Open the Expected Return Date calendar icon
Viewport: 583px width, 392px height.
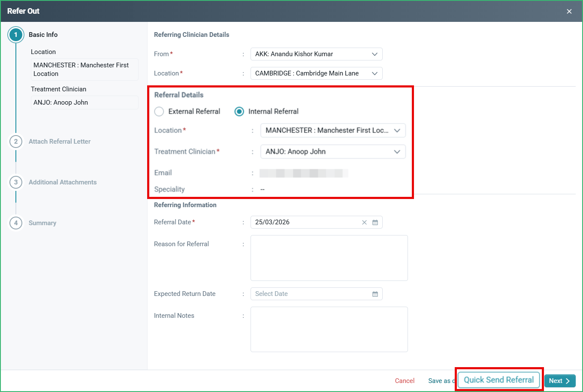[375, 294]
